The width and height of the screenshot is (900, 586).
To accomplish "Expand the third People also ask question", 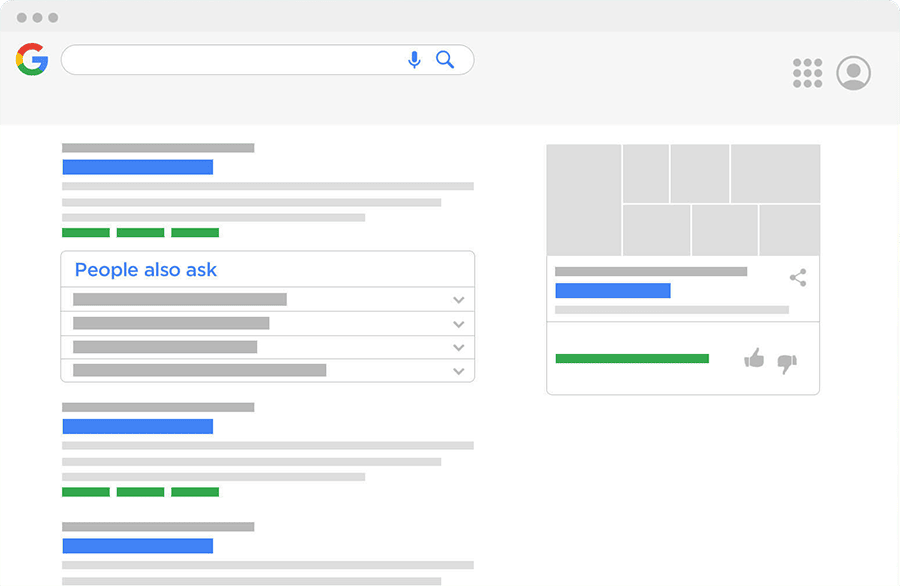I will pos(267,347).
